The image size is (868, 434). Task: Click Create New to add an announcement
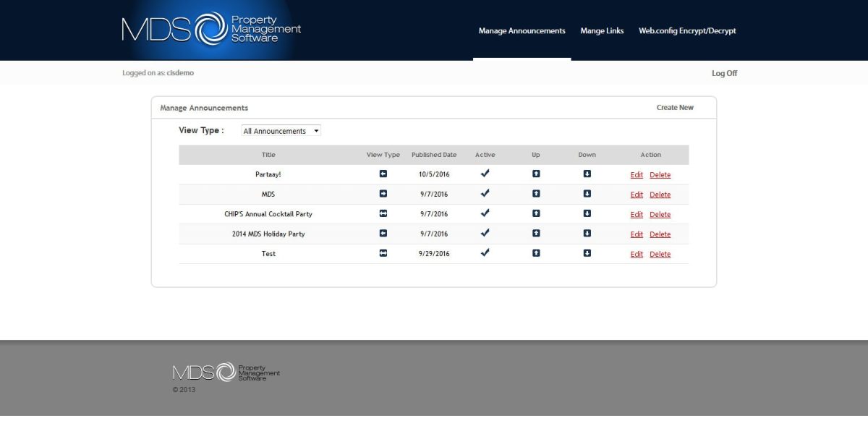[676, 107]
